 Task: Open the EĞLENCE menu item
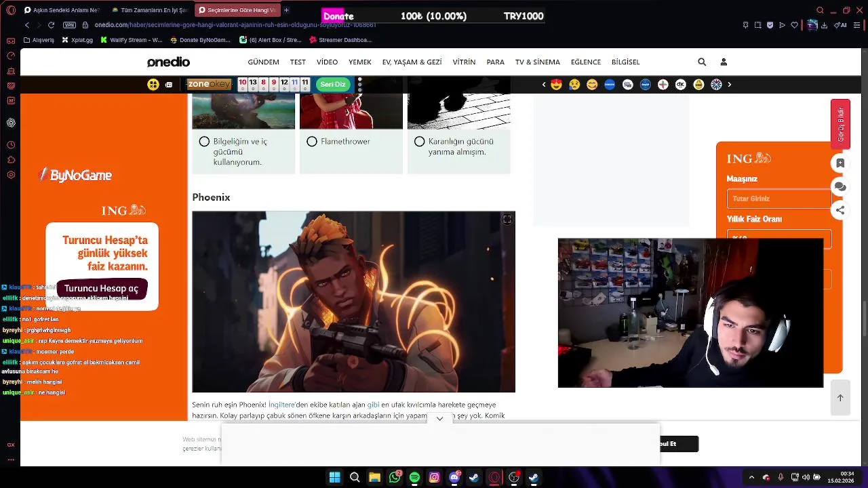click(586, 62)
